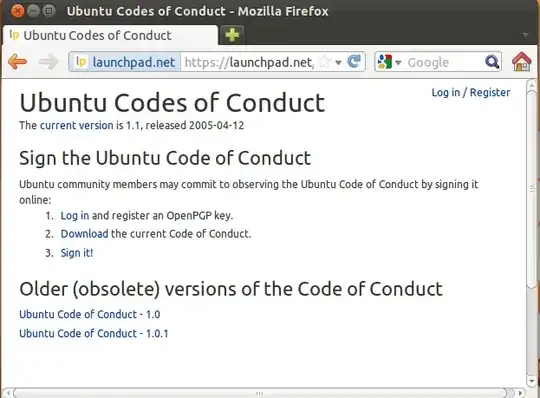Click the green plus new tab button
Screen dimensions: 540x398
pyautogui.click(x=232, y=35)
